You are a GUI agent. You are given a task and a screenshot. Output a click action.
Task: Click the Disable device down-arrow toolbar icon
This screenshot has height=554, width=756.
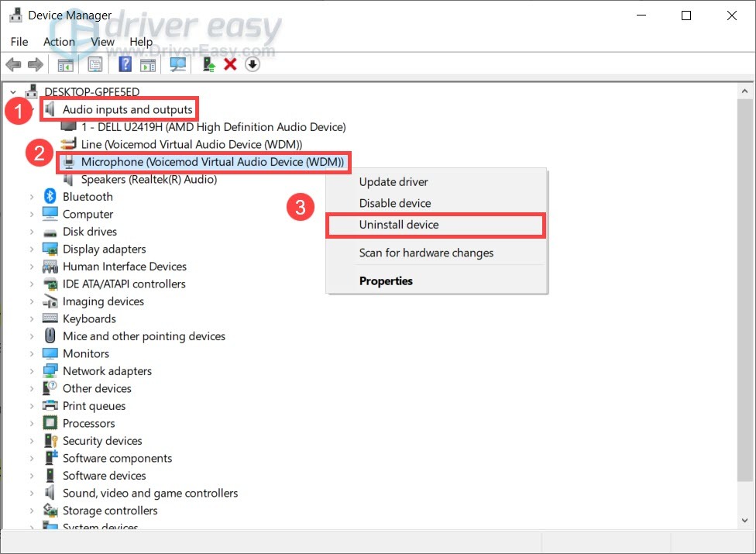(252, 64)
